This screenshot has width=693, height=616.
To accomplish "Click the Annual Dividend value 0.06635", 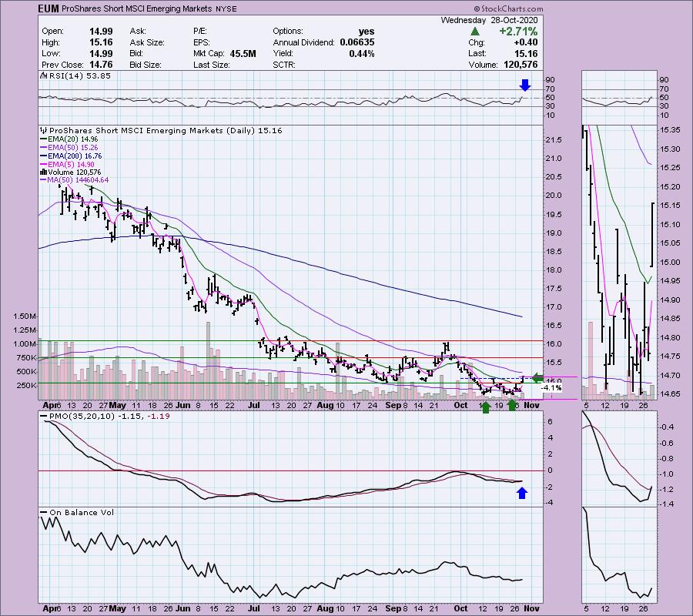I will (357, 42).
